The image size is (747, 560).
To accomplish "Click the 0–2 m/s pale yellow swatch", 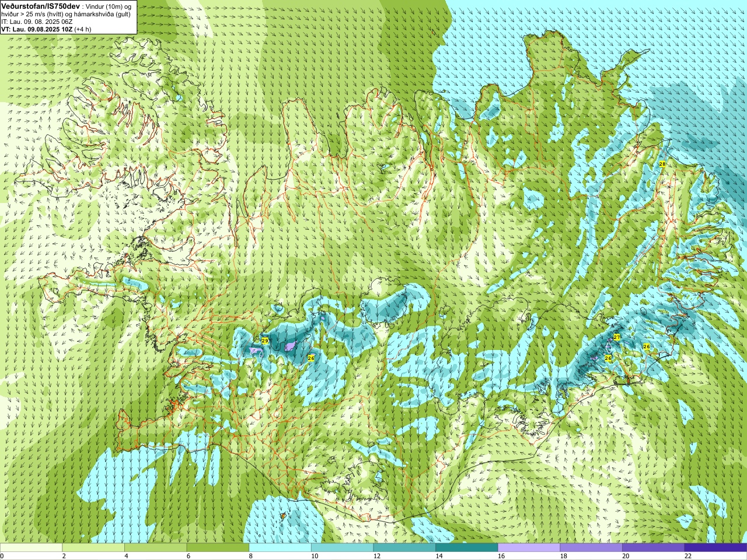I will pyautogui.click(x=31, y=547).
